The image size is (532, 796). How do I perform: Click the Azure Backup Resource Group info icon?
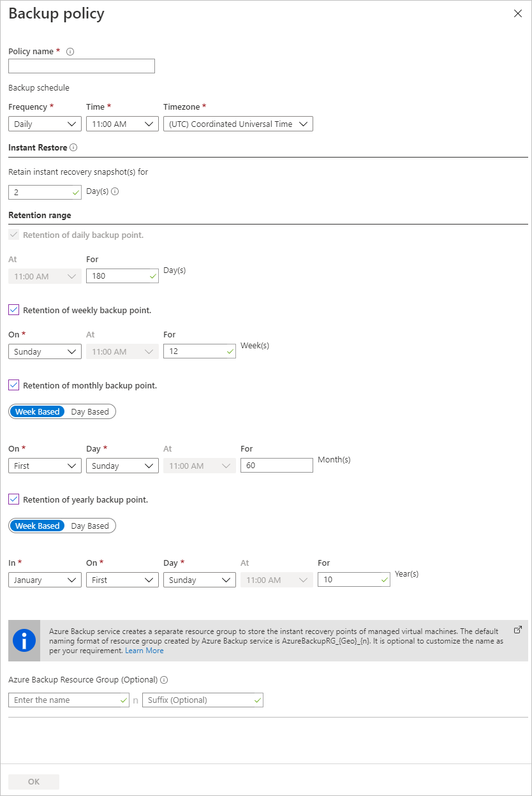tap(164, 680)
